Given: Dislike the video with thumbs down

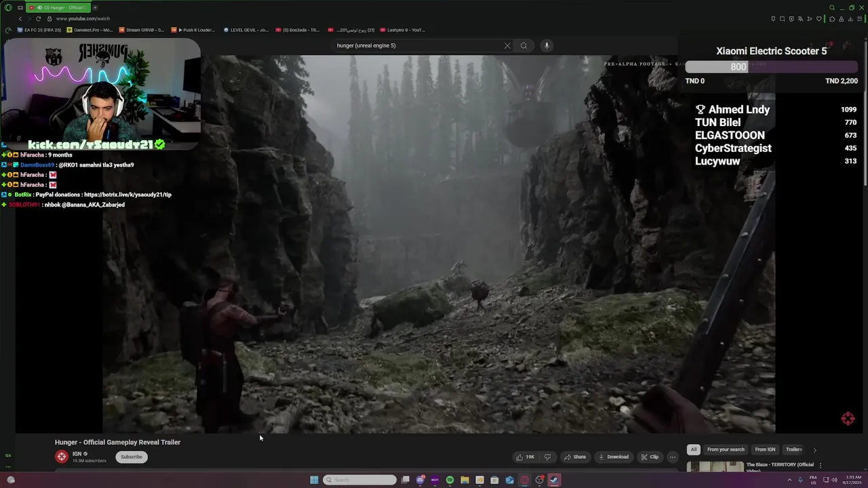Looking at the screenshot, I should click(547, 457).
